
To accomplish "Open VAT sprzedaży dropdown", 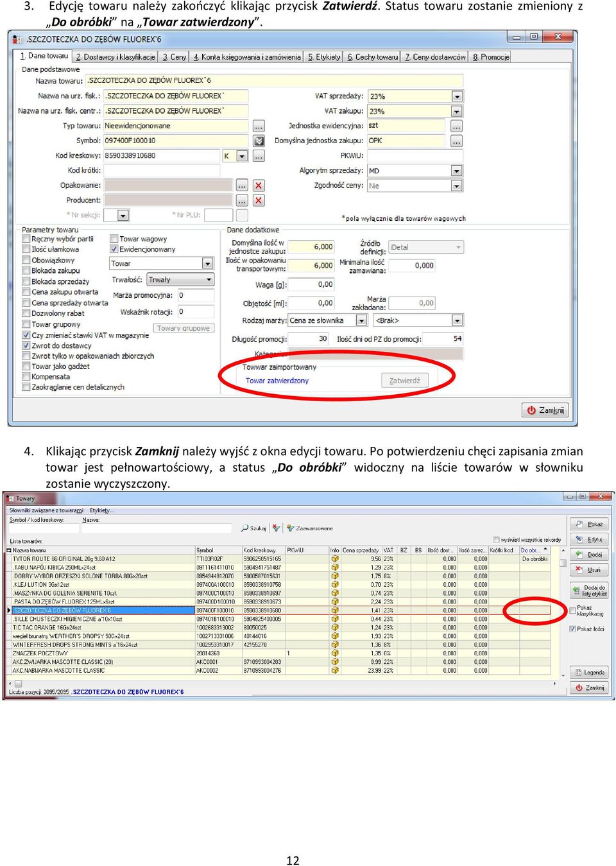I will pyautogui.click(x=457, y=96).
